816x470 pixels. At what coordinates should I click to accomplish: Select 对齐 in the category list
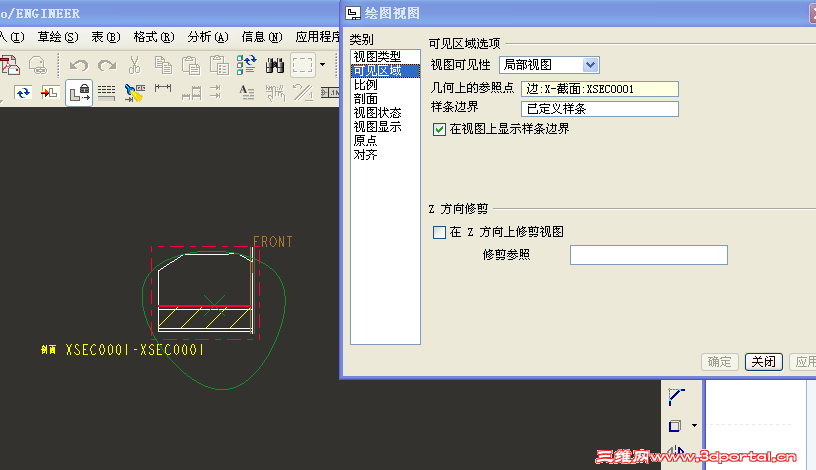(x=385, y=155)
